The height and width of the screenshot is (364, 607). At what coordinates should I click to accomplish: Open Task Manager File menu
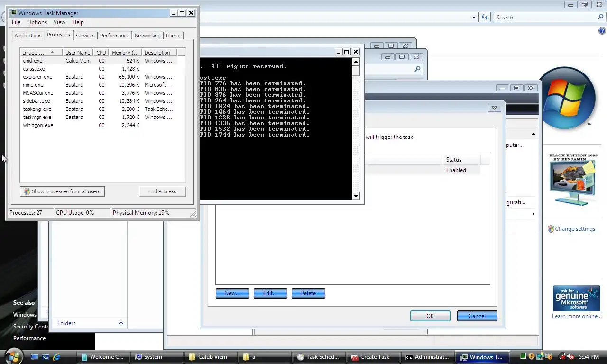[16, 22]
